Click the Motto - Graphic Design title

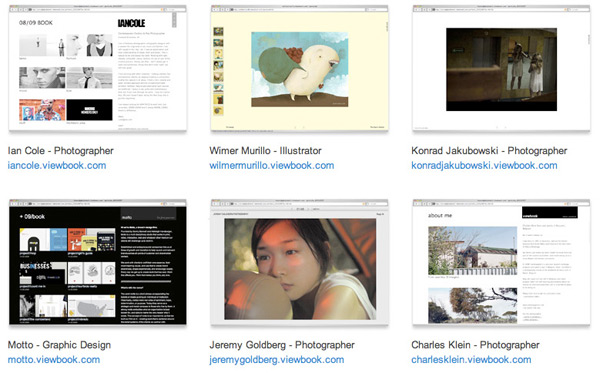click(x=59, y=345)
